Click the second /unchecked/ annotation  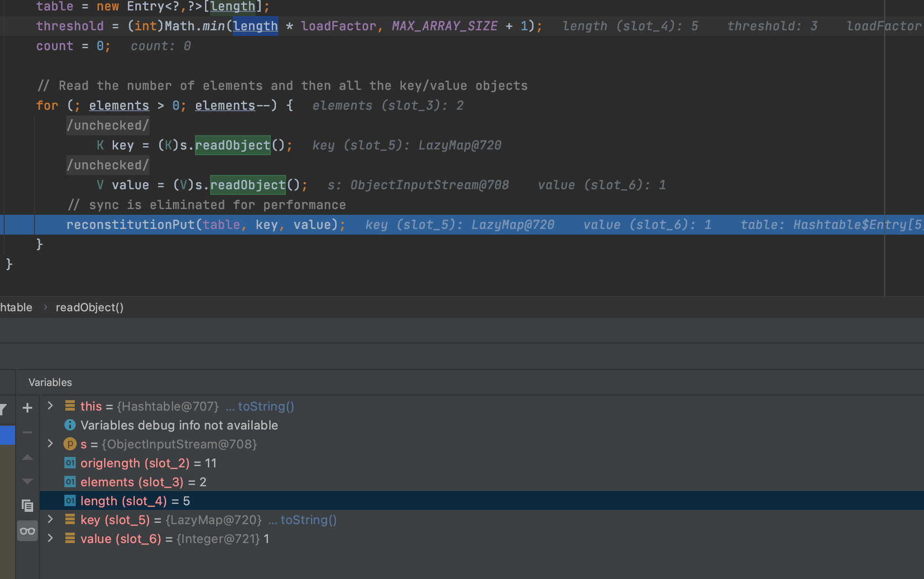[x=108, y=165]
